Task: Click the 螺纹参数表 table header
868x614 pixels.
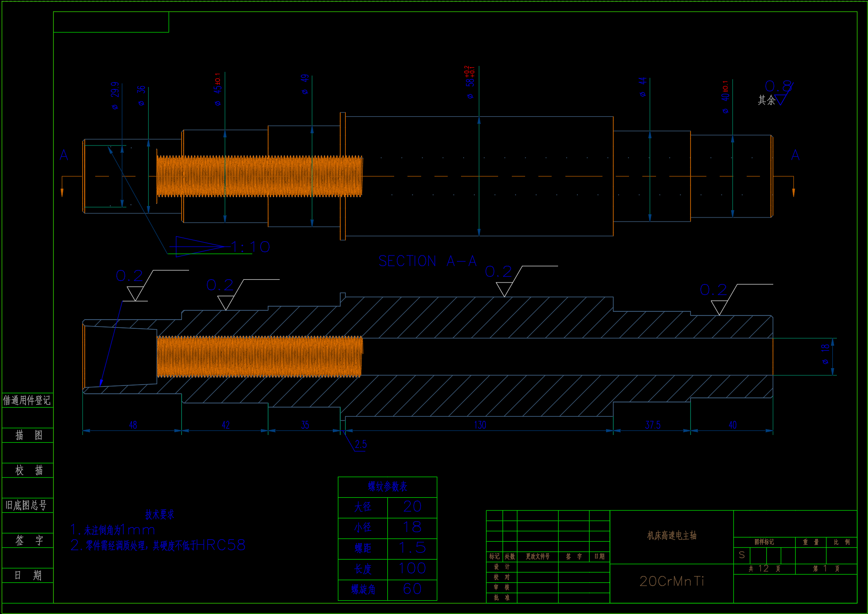Action: [387, 487]
